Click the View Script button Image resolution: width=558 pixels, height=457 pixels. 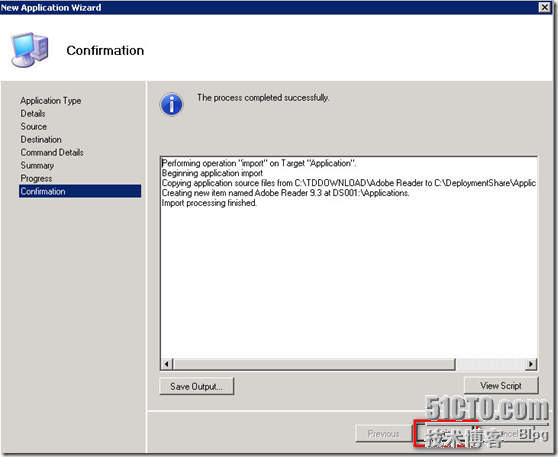point(501,385)
